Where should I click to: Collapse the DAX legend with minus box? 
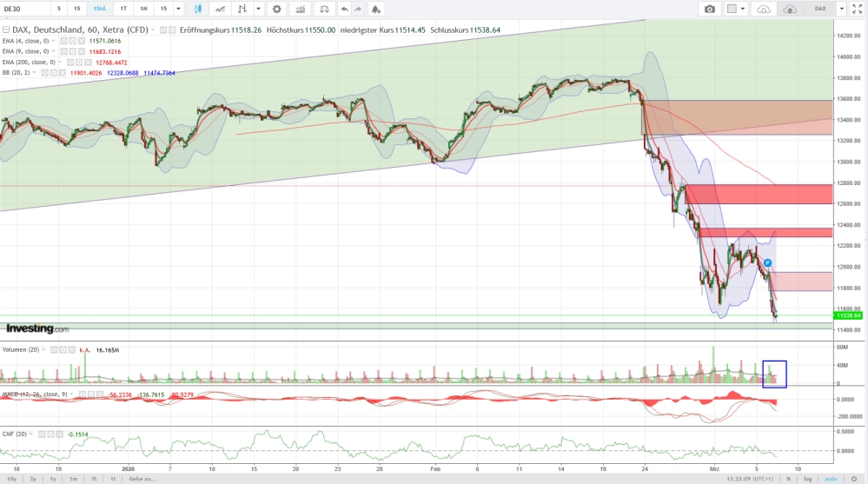coord(6,30)
